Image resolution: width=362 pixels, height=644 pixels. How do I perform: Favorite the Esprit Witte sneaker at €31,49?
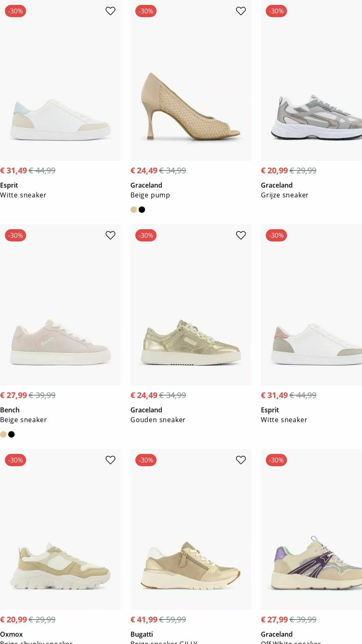110,11
